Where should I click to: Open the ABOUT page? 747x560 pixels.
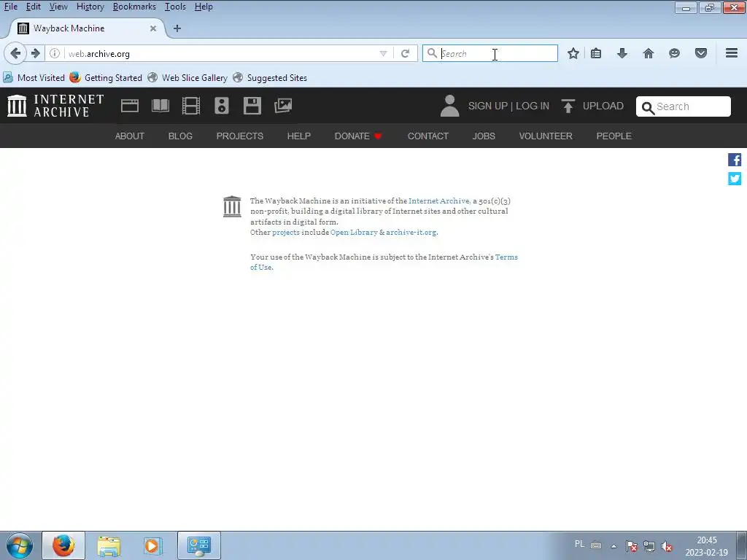pyautogui.click(x=130, y=136)
